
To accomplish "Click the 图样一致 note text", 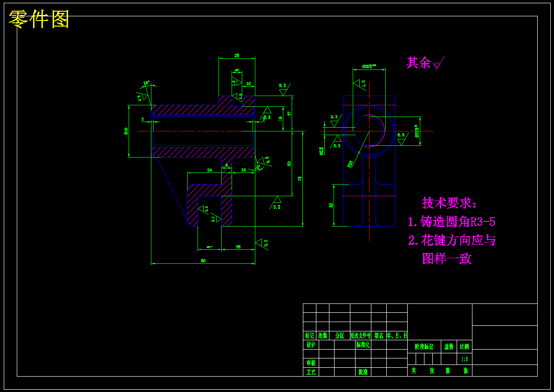I will coord(447,259).
